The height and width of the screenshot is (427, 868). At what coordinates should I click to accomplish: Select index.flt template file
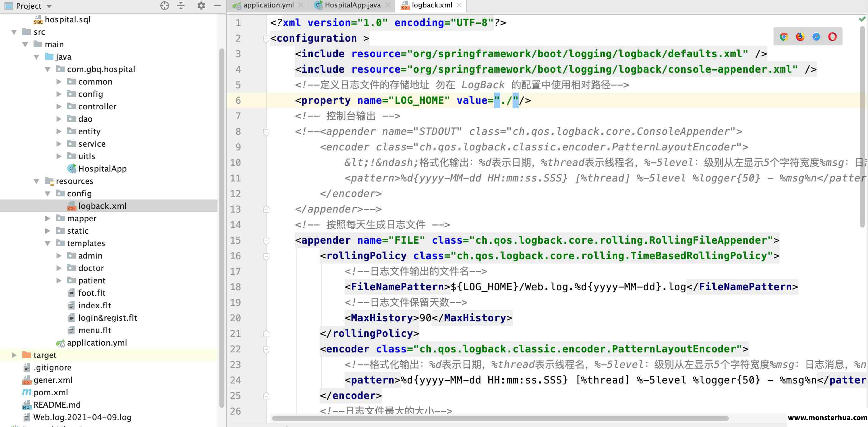pos(95,305)
